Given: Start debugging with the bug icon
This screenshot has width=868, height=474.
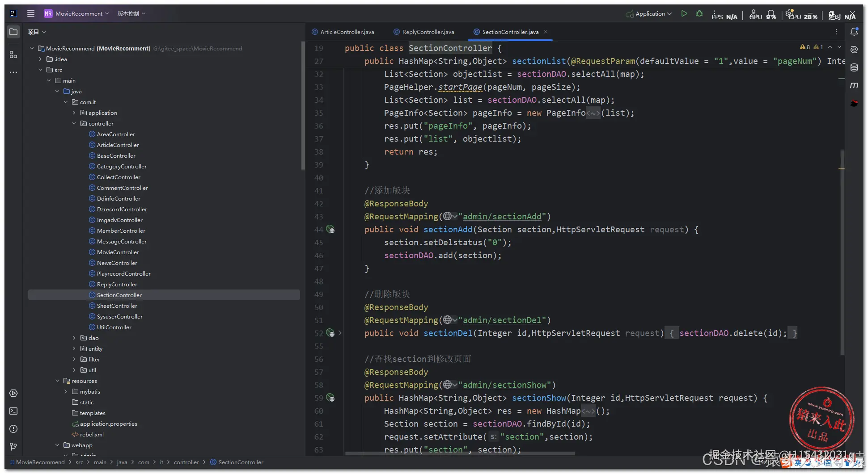Looking at the screenshot, I should (x=699, y=13).
